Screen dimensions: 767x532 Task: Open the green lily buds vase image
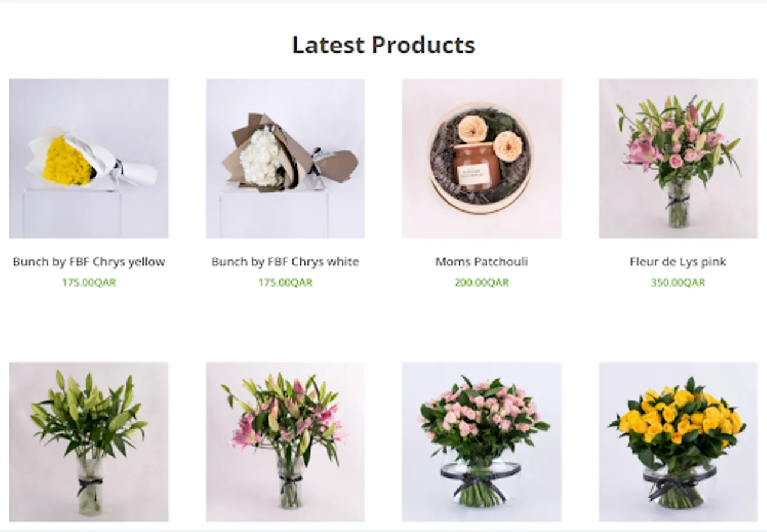point(89,442)
